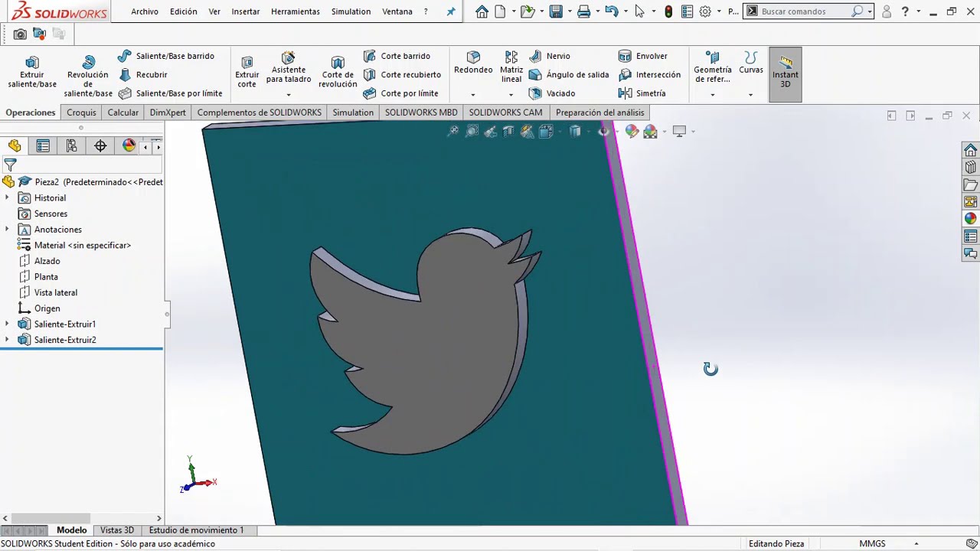Open the ConfigurationManager tab icon
The height and width of the screenshot is (551, 980).
[x=71, y=146]
